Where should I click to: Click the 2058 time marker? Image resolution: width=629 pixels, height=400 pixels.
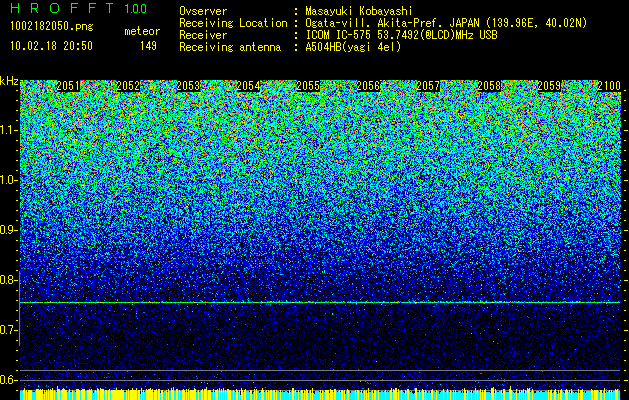click(x=489, y=86)
